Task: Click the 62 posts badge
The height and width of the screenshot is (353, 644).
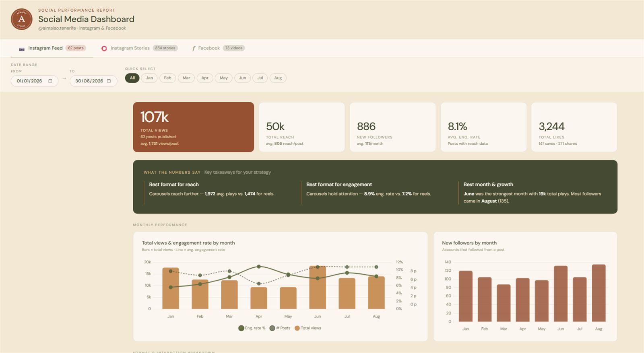Action: point(76,48)
